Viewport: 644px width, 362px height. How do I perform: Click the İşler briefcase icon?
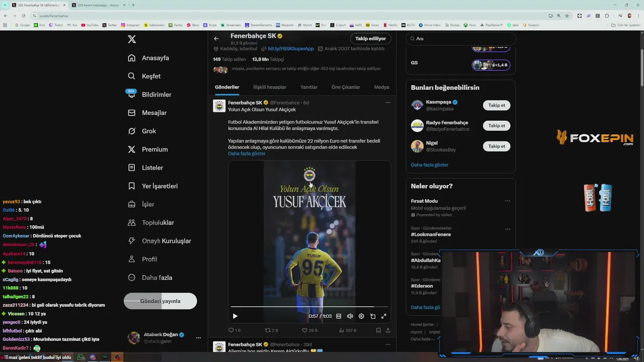[x=132, y=204]
